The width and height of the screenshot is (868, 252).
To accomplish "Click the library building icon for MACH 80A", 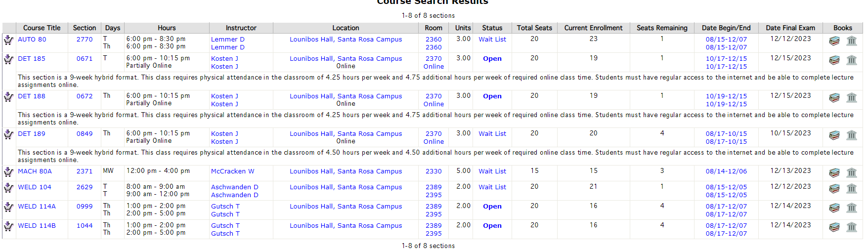I will [852, 173].
